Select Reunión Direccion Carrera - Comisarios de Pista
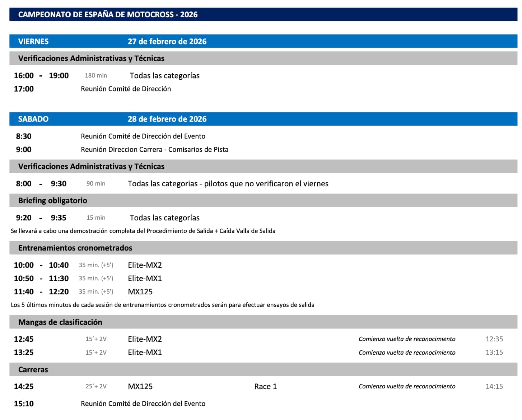The height and width of the screenshot is (420, 522). click(x=154, y=150)
